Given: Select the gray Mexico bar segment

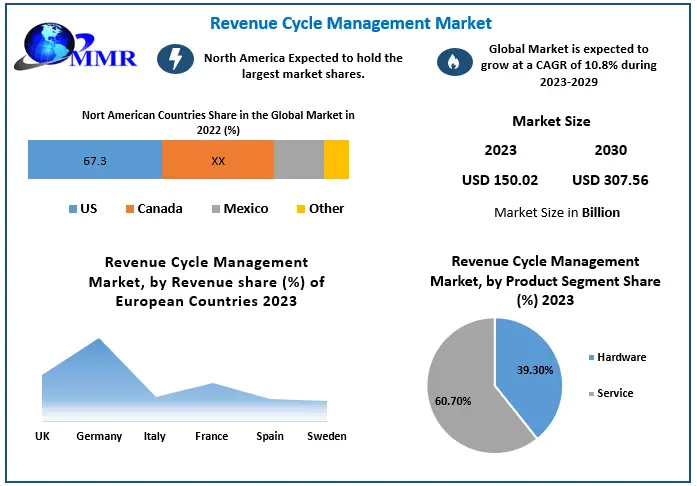Looking at the screenshot, I should click(x=299, y=160).
